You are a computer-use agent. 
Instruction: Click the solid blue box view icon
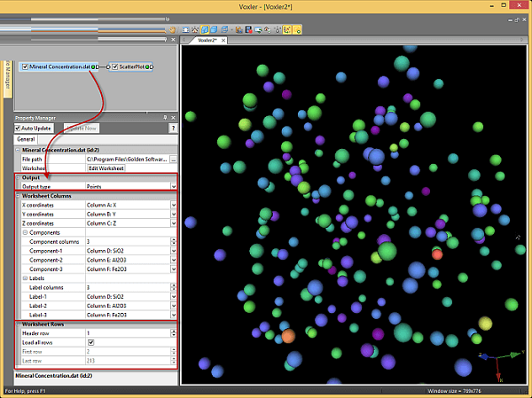click(x=214, y=30)
